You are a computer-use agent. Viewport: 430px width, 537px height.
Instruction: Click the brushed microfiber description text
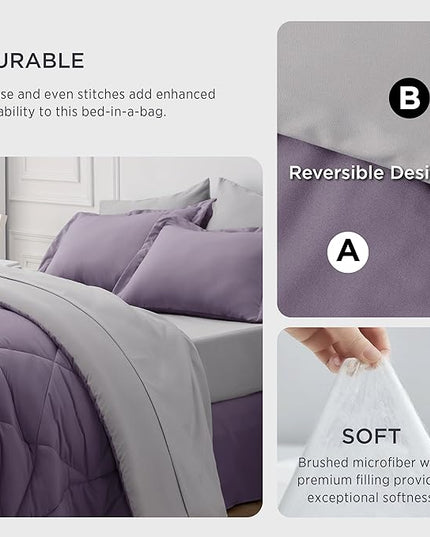coord(364,480)
